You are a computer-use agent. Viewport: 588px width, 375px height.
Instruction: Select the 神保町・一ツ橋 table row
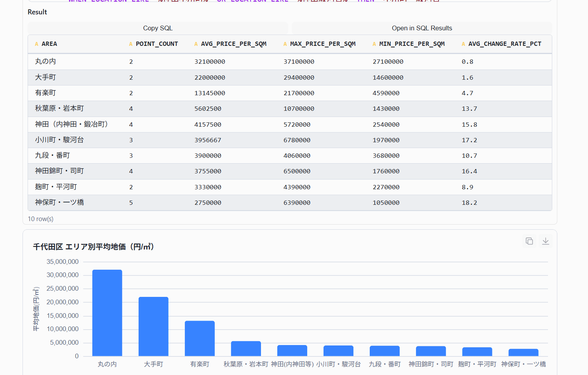pos(290,203)
